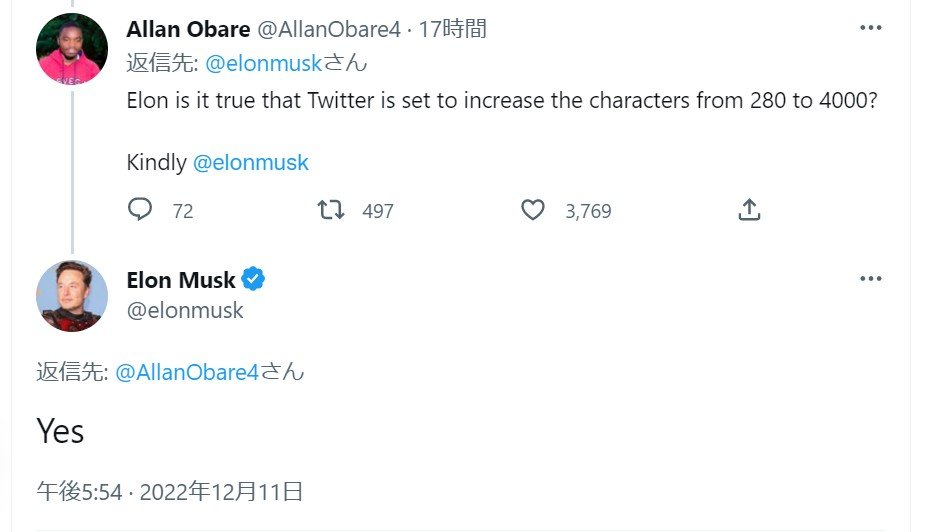Viewport: 935px width, 532px height.
Task: Open three-dot menu on Elon Musk's tweet
Action: pos(870,278)
